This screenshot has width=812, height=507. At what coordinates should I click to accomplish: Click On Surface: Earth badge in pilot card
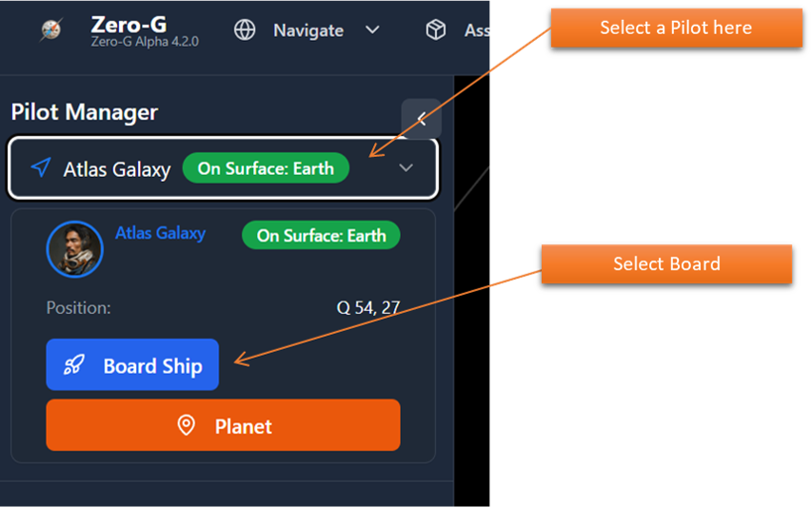coord(321,235)
